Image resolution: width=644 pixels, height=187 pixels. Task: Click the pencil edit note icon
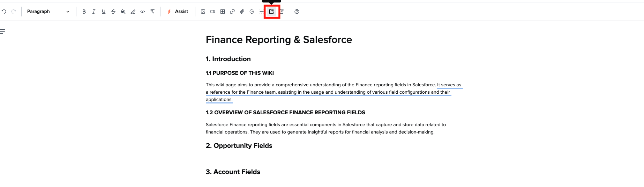(282, 12)
